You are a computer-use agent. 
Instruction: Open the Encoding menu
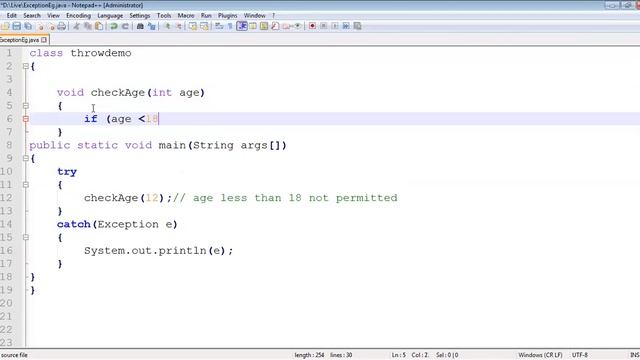coord(78,16)
